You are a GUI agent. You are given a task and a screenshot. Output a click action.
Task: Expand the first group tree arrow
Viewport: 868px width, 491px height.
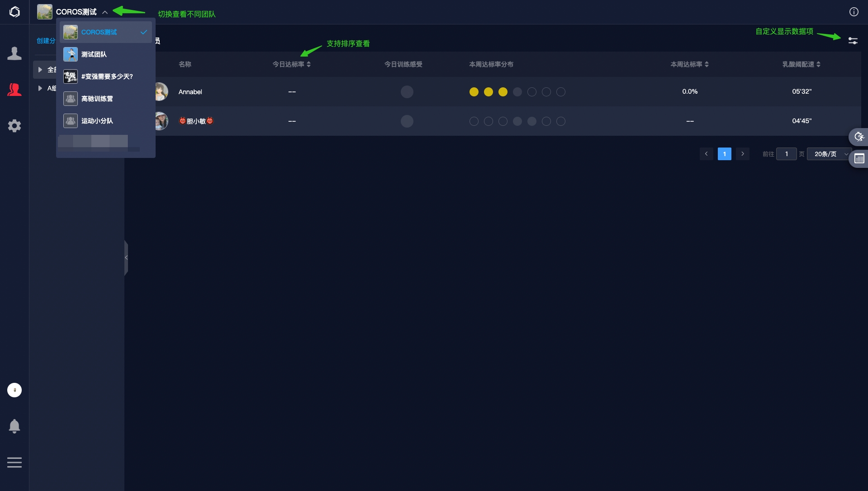[40, 70]
